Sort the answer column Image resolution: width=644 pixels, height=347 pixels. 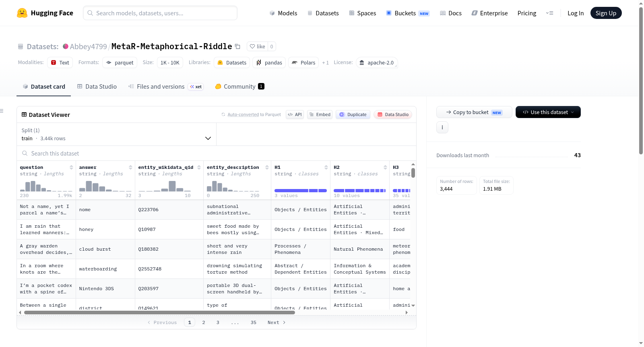click(x=130, y=167)
